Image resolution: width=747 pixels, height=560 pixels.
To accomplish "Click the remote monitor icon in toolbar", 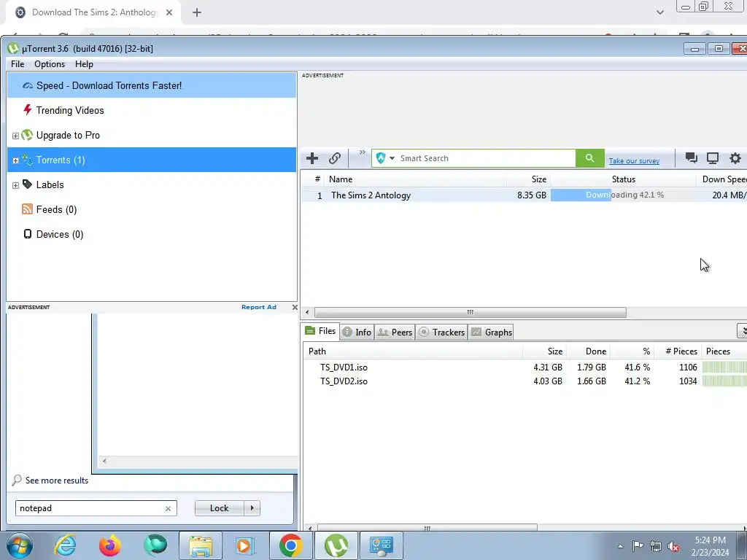I will [x=713, y=158].
